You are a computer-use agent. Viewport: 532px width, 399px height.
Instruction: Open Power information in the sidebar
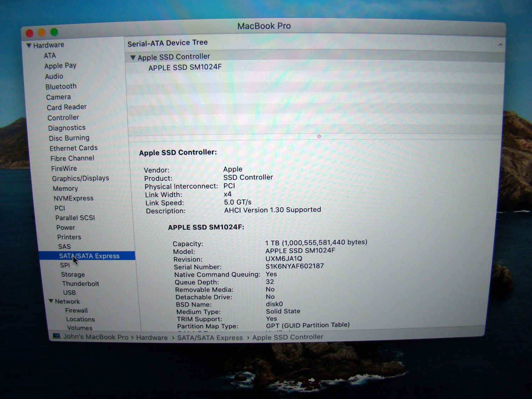66,228
